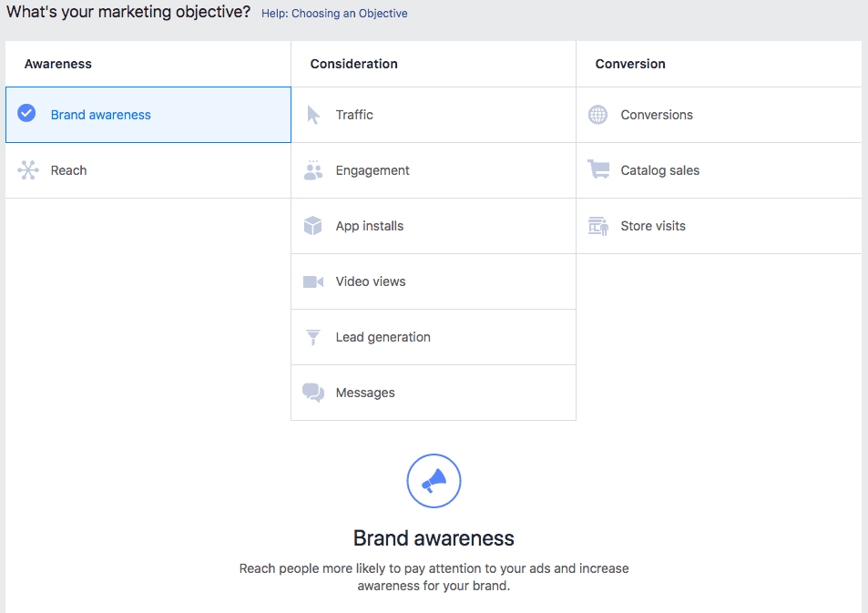This screenshot has height=613, width=868.
Task: Select the Catalog sales cart icon
Action: pos(597,170)
